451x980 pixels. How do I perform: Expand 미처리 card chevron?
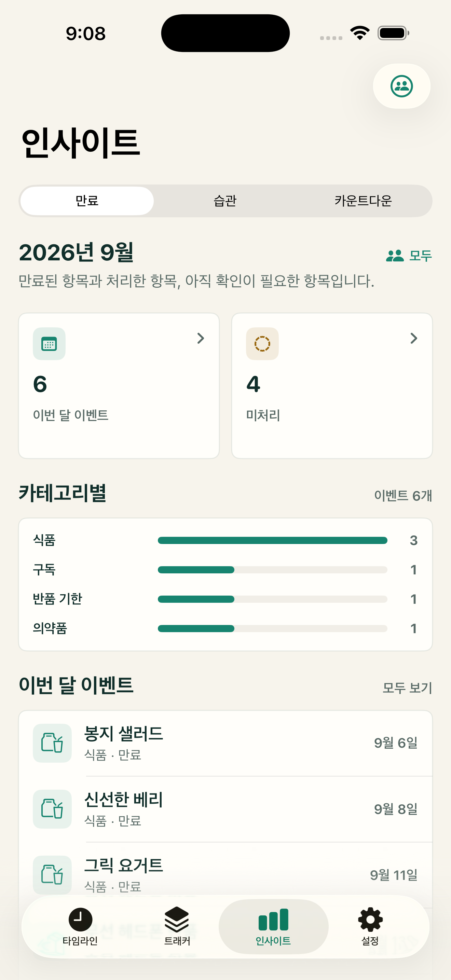pos(414,338)
